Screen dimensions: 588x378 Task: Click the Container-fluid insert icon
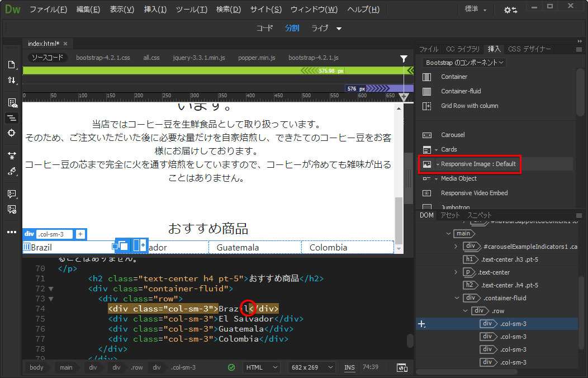(427, 91)
